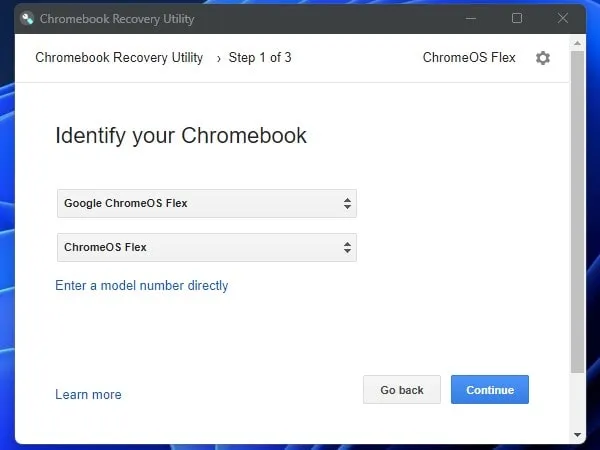Viewport: 600px width, 450px height.
Task: Maximize the Recovery Utility window
Action: (x=517, y=18)
